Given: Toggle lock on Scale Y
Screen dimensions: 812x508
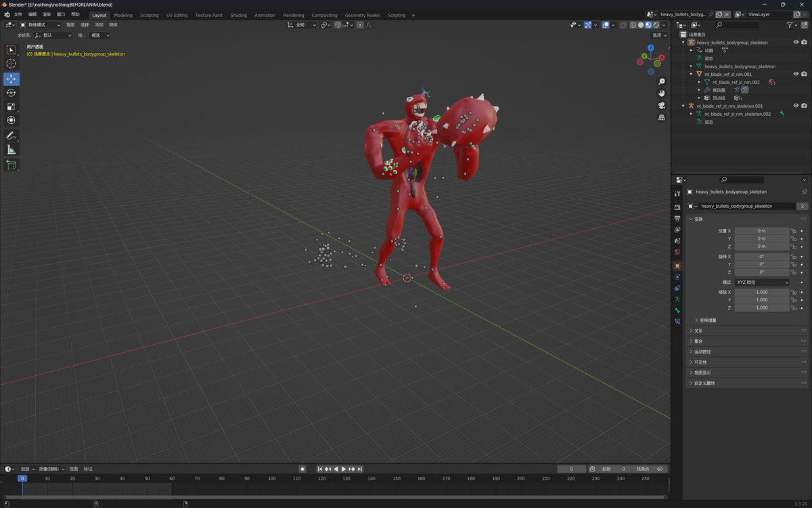Looking at the screenshot, I should tap(793, 299).
